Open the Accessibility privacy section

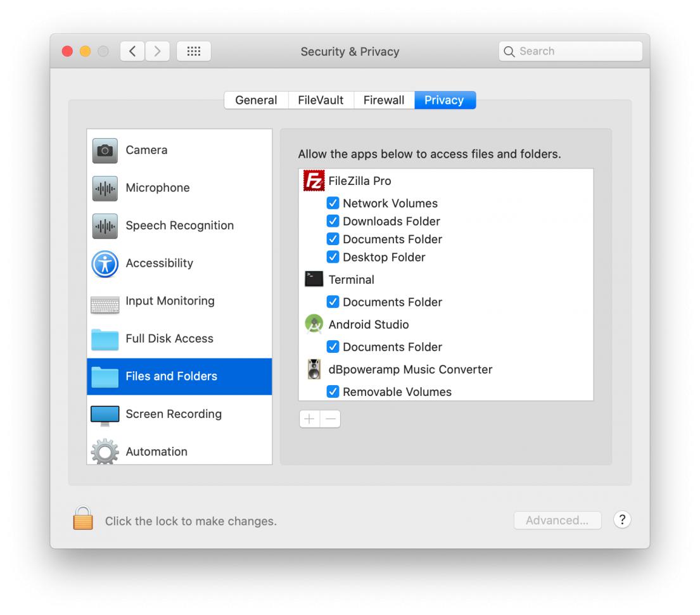pos(159,263)
